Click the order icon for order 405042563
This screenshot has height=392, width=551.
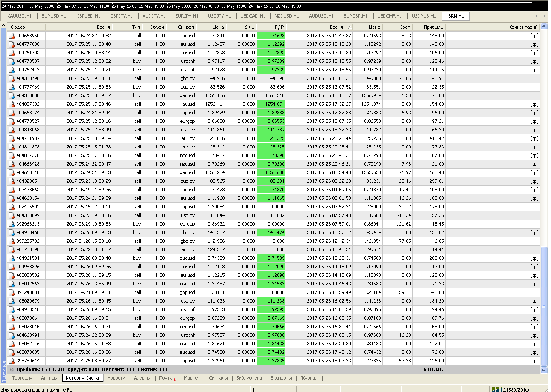[12, 284]
